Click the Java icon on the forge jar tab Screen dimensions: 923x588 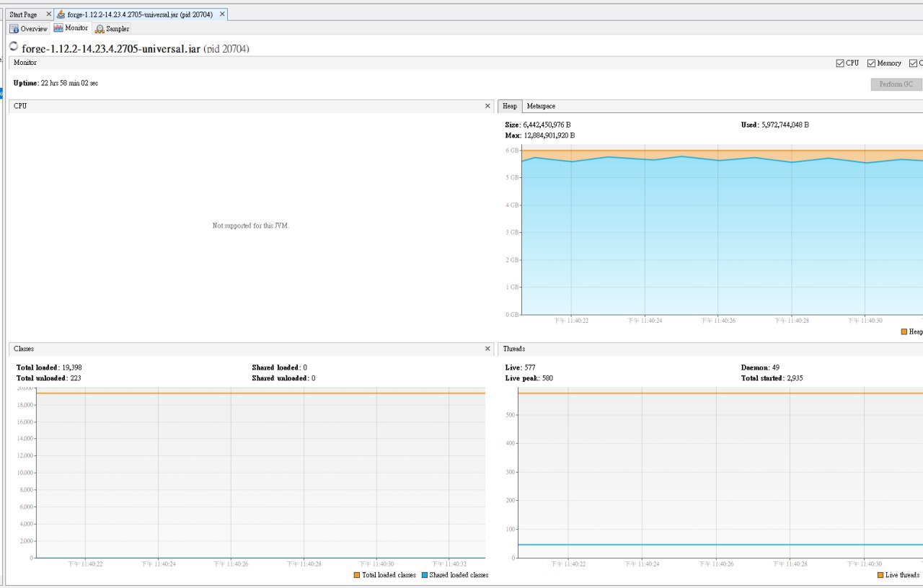click(61, 14)
